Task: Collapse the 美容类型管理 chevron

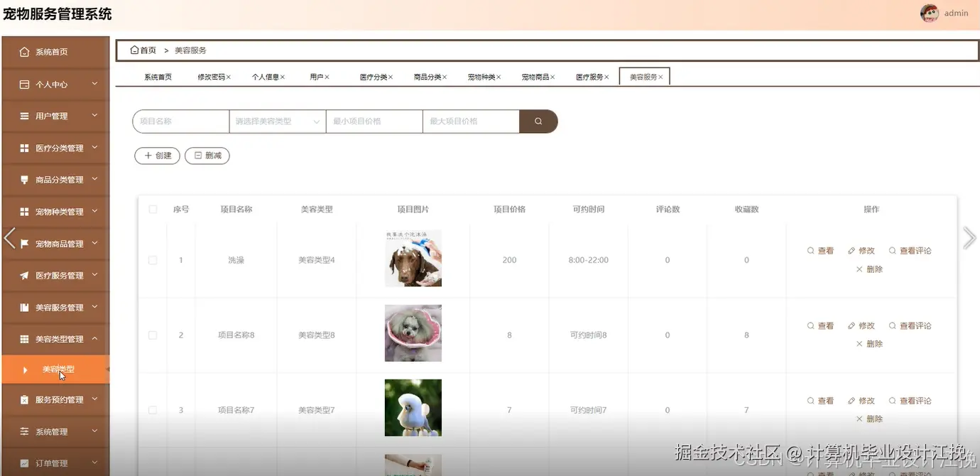Action: 94,339
